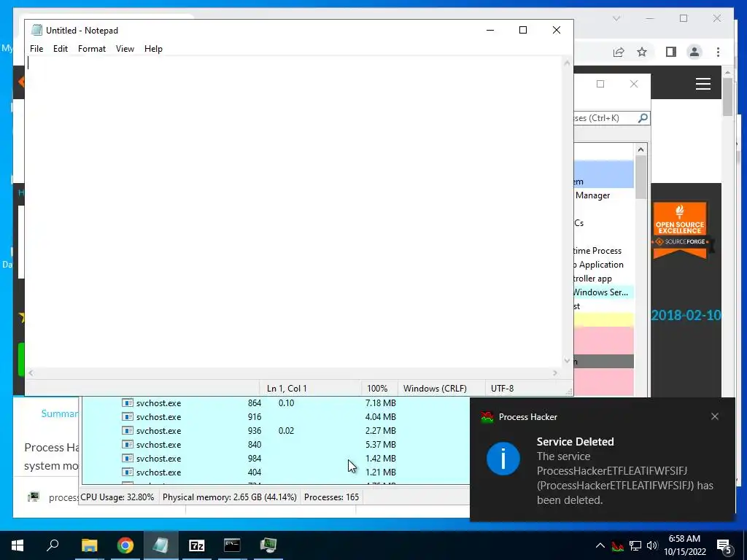Viewport: 747px width, 560px height.
Task: Click the 2018-02-10 date on webpage
Action: tap(686, 315)
